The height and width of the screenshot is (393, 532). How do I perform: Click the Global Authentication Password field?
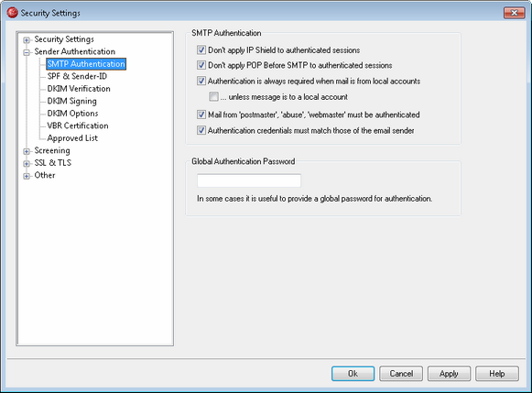click(x=249, y=180)
